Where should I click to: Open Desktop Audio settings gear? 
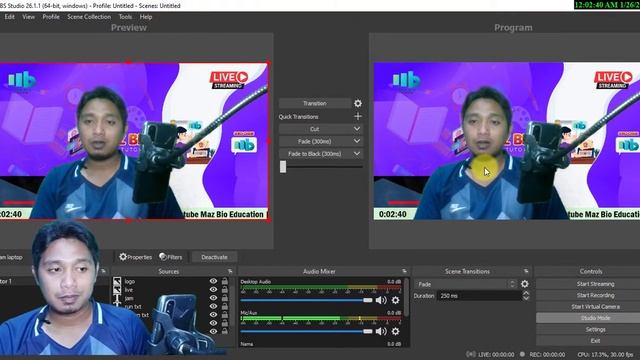click(x=396, y=300)
